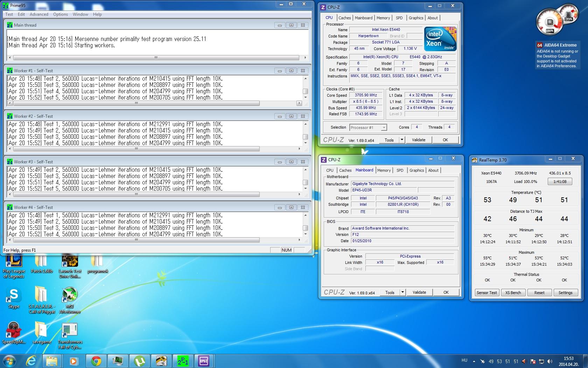Click Worker #4 horizontal scrollbar
This screenshot has width=588, height=368.
(x=154, y=240)
